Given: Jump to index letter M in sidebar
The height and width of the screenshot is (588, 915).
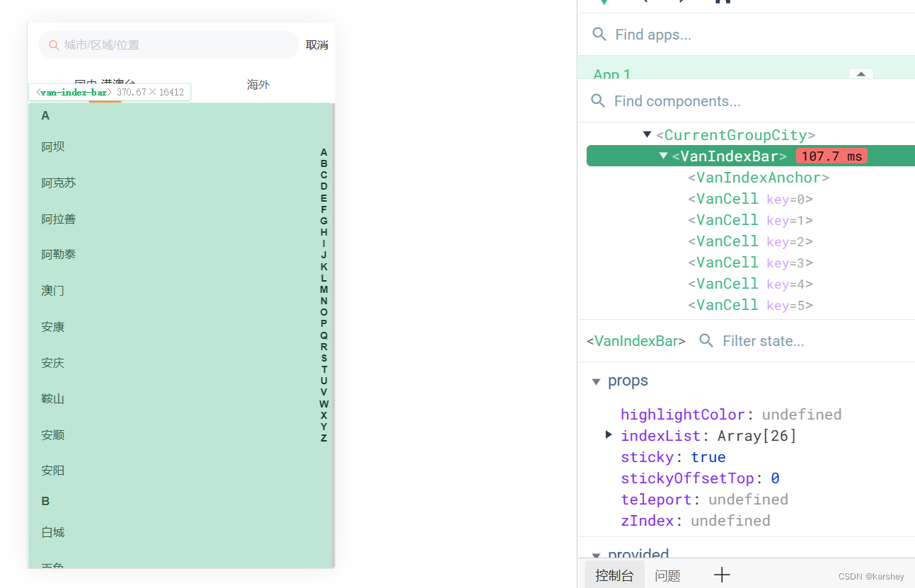Looking at the screenshot, I should click(x=324, y=289).
